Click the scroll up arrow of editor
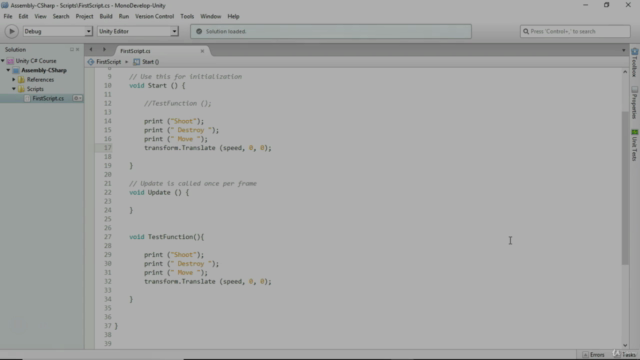The height and width of the screenshot is (360, 640). click(x=625, y=72)
